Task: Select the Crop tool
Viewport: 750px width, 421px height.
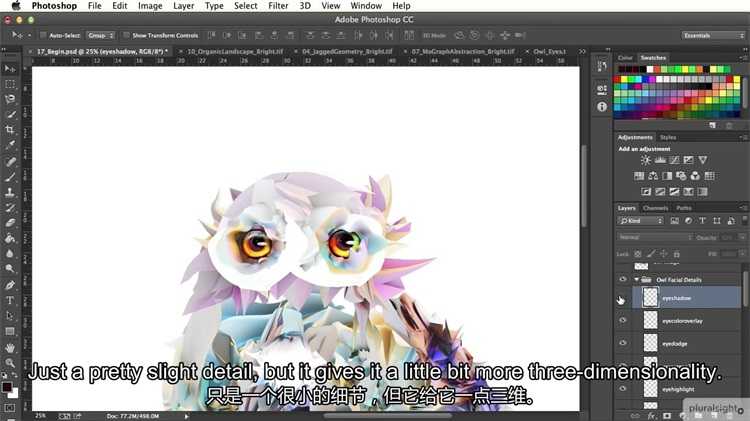Action: click(10, 130)
